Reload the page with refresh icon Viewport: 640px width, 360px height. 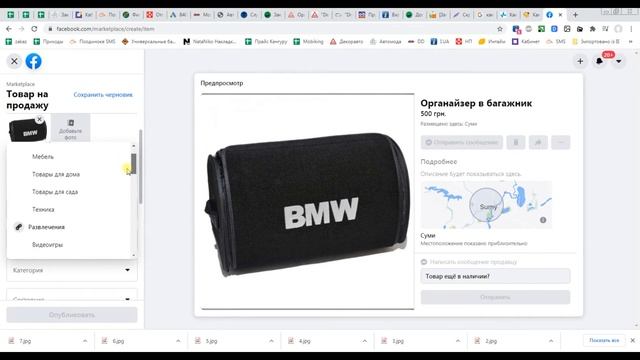pos(34,29)
